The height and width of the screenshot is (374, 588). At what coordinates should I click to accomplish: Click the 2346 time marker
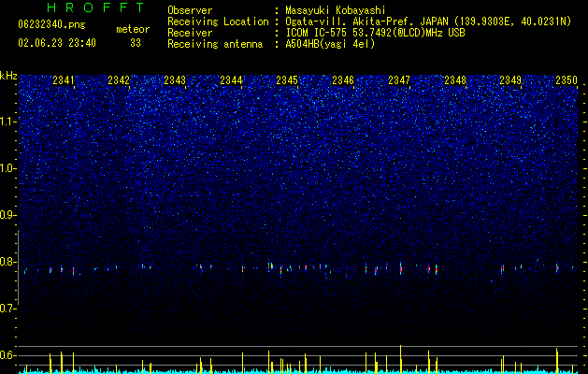coord(343,80)
